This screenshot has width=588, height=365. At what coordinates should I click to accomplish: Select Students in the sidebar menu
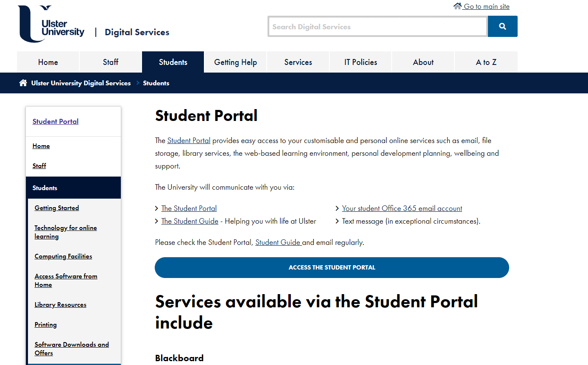tap(73, 188)
